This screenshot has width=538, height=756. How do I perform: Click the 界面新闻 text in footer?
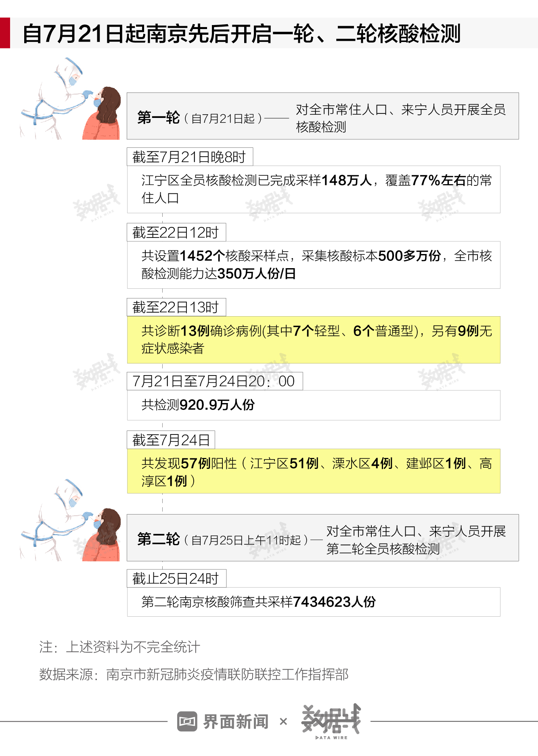236,722
